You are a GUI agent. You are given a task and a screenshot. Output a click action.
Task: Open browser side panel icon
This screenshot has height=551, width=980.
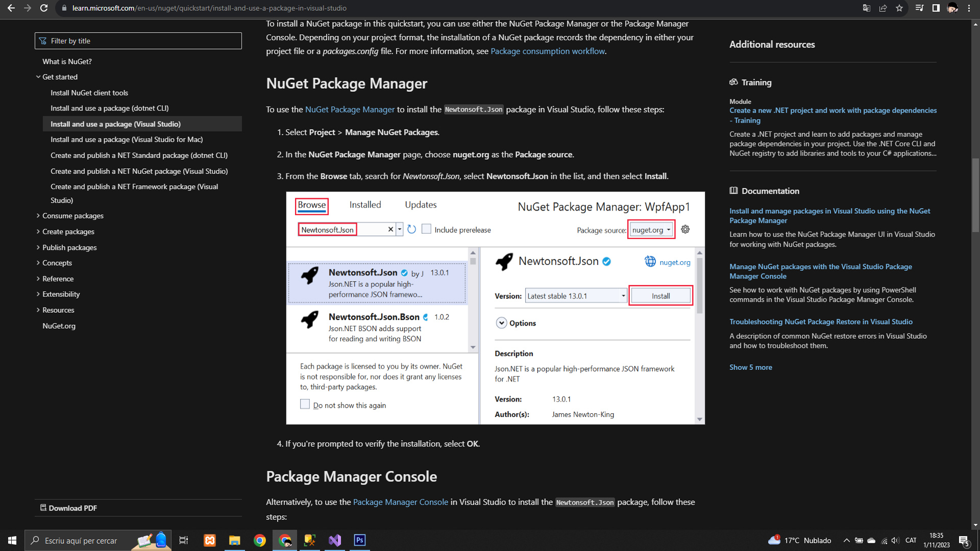point(936,8)
